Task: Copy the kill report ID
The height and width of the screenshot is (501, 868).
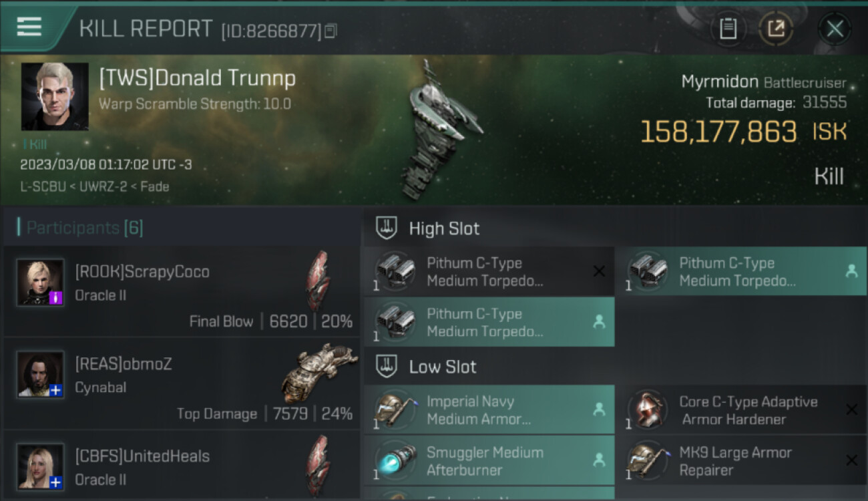Action: [331, 31]
